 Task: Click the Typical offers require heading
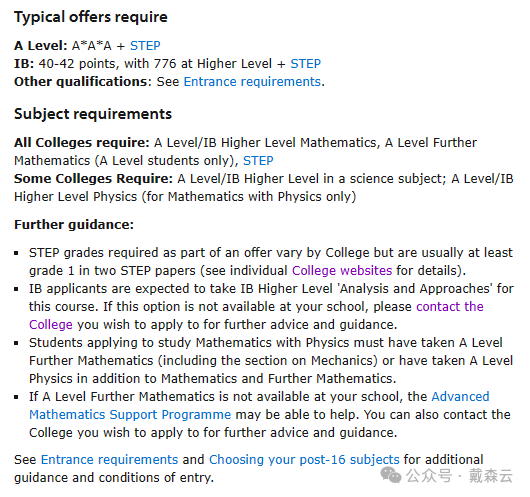coord(91,17)
